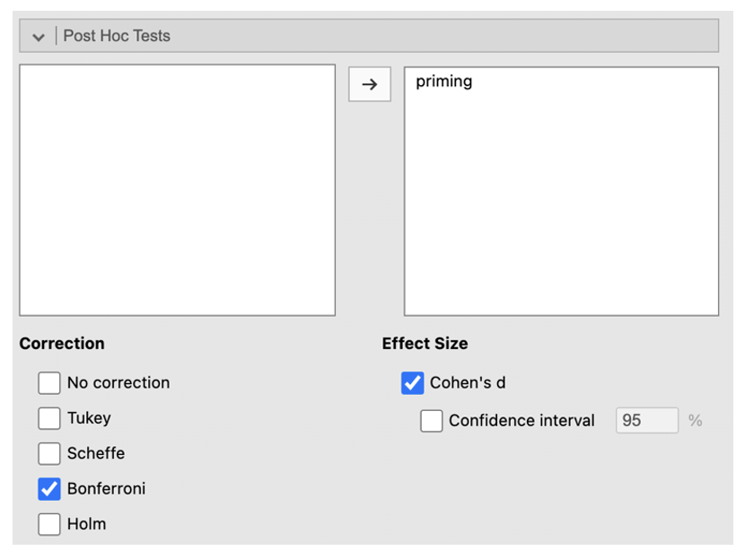The width and height of the screenshot is (745, 560).
Task: Click the Scheffe label text
Action: pos(96,453)
